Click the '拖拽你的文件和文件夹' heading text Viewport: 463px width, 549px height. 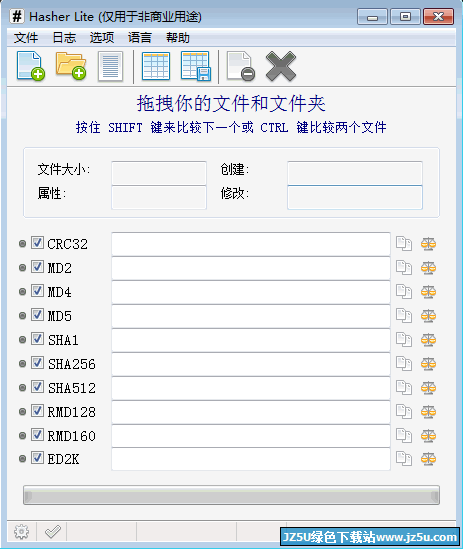(x=231, y=103)
